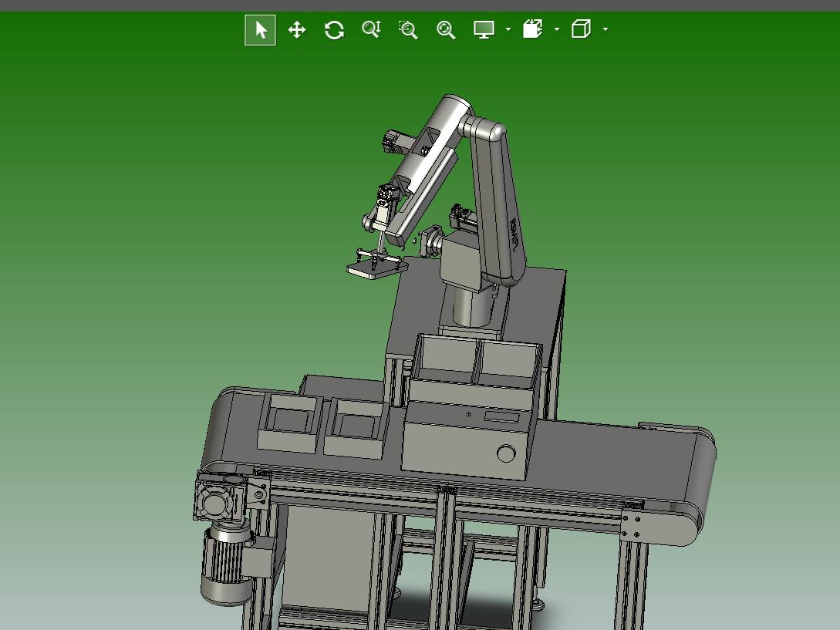Image resolution: width=840 pixels, height=630 pixels.
Task: Click the explode/section box icon
Action: 532,29
